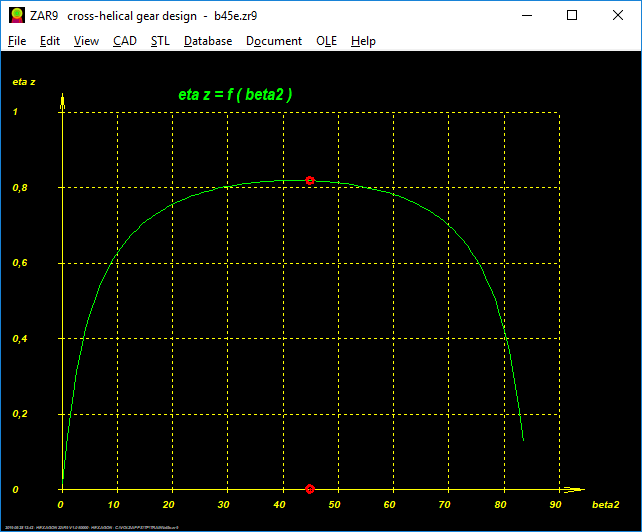Click the red marker on the beta2 axis
The image size is (642, 532).
310,489
